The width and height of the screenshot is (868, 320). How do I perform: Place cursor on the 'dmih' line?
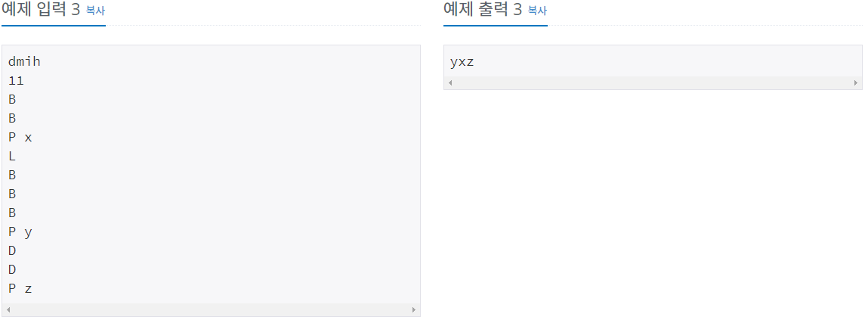[x=24, y=61]
